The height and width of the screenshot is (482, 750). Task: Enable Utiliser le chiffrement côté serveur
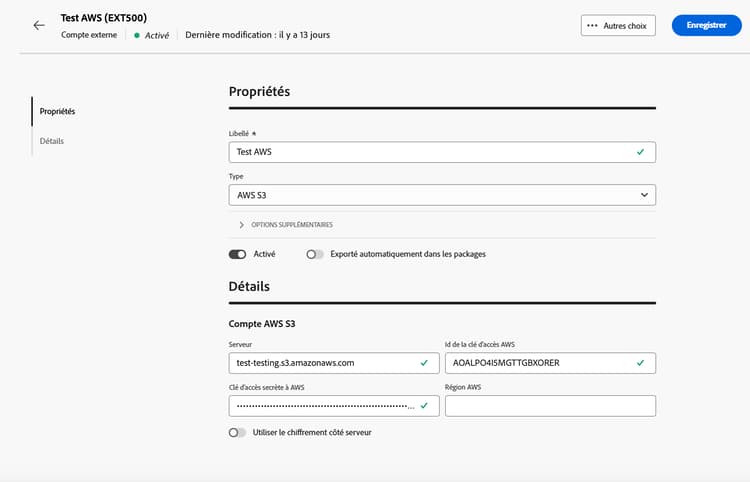click(x=237, y=432)
